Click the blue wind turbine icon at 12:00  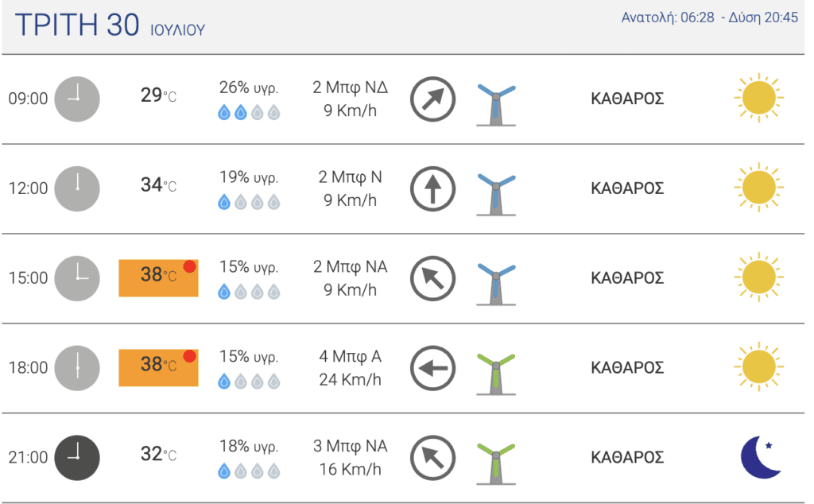pyautogui.click(x=496, y=194)
